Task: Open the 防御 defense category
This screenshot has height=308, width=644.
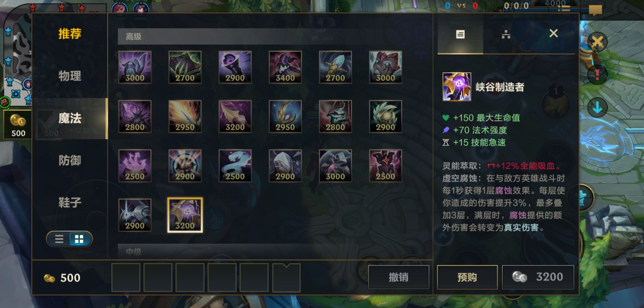Action: tap(70, 160)
